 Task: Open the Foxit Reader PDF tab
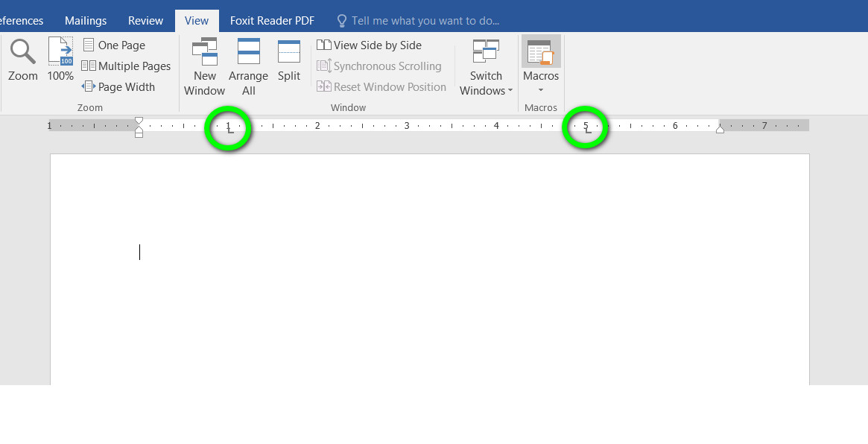tap(273, 20)
